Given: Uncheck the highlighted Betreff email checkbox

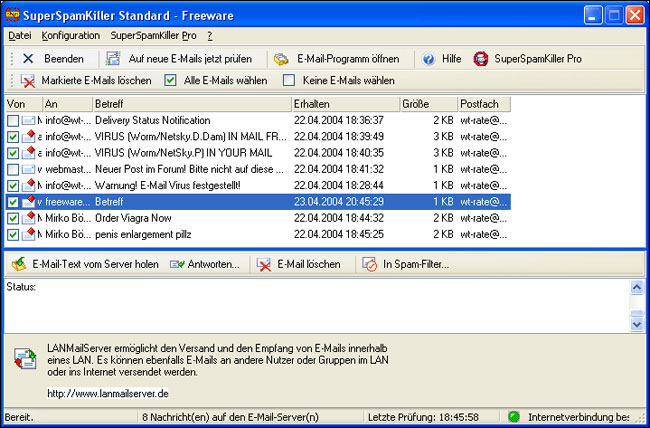Looking at the screenshot, I should point(13,202).
